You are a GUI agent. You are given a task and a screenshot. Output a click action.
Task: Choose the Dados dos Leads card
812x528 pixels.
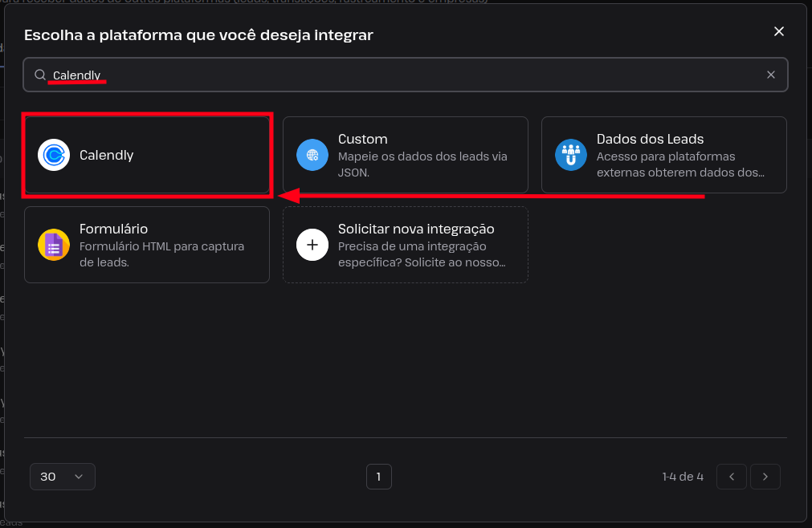(664, 155)
